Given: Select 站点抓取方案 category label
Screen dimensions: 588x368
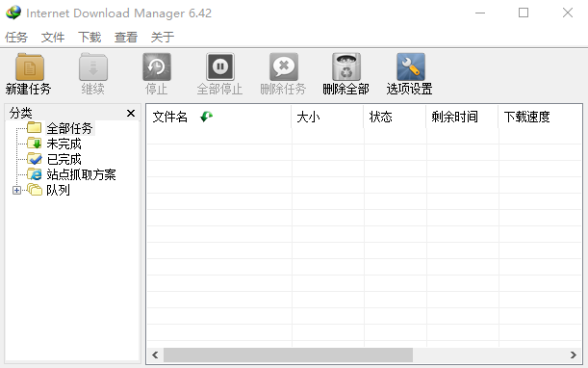Looking at the screenshot, I should point(81,174).
